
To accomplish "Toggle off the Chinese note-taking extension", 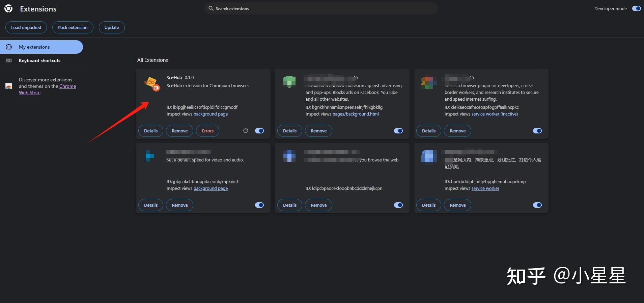I will (x=537, y=205).
